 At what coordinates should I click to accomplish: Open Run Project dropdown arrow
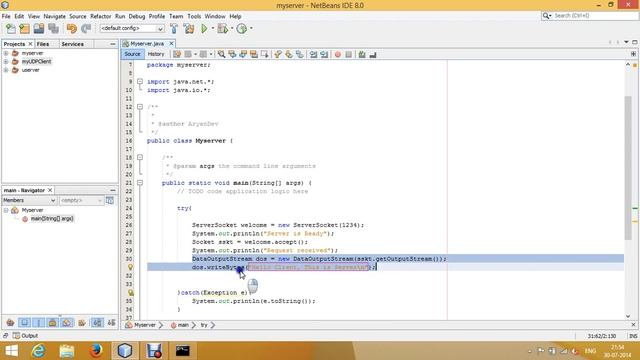pyautogui.click(x=212, y=29)
